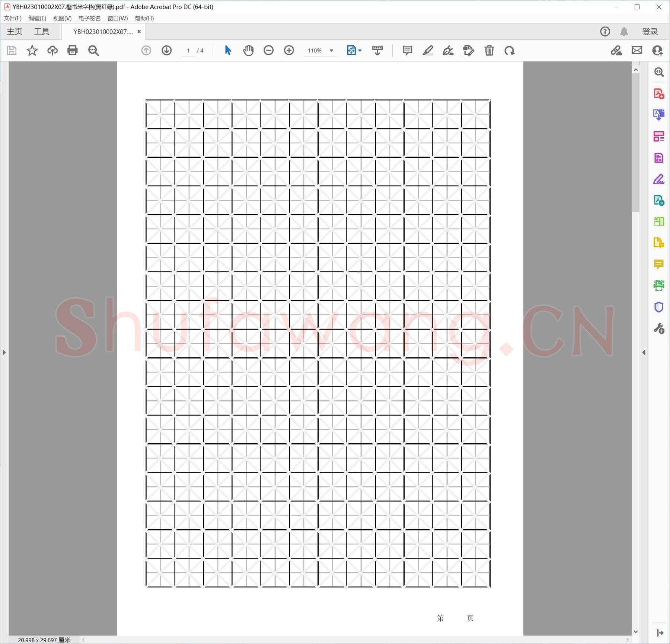Screen dimensions: 670x644
Task: Switch to the 主页 tab
Action: point(15,32)
